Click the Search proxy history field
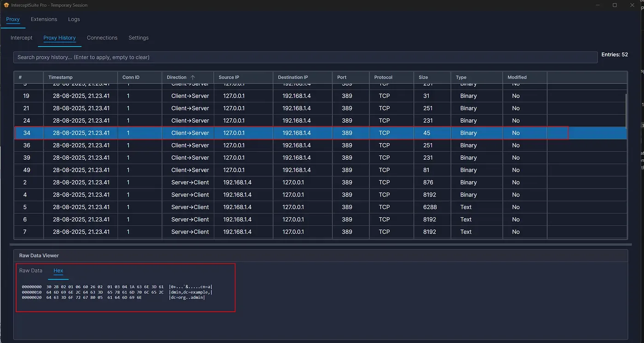 305,57
